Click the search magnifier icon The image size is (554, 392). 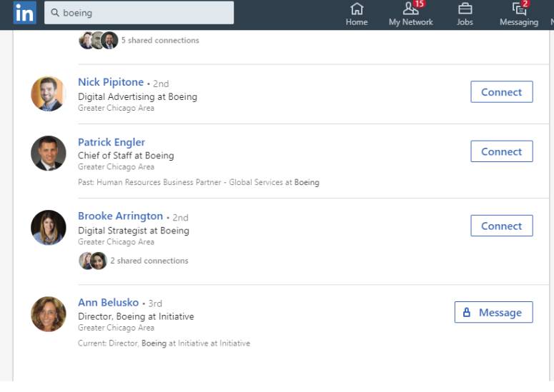point(55,13)
